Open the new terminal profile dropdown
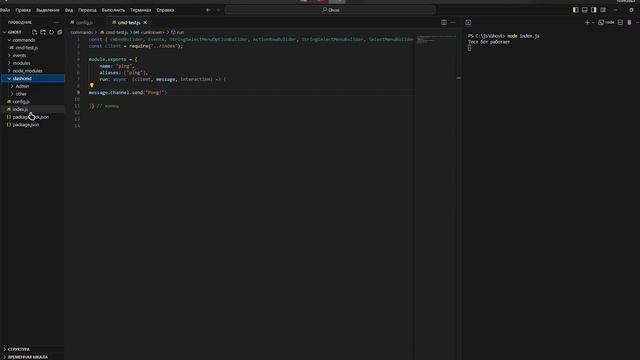The height and width of the screenshot is (360, 640). [x=593, y=22]
